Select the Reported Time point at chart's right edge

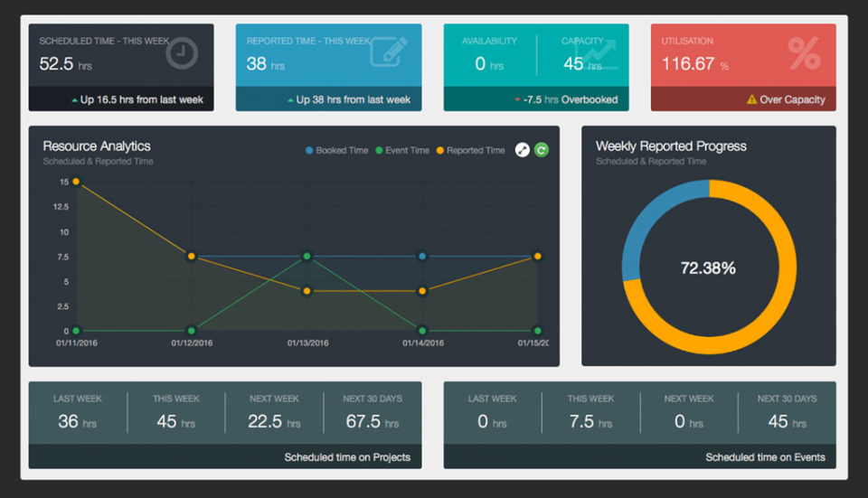537,256
